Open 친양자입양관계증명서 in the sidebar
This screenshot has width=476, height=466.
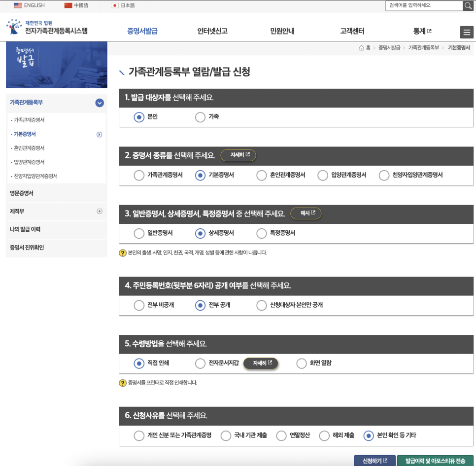tap(35, 176)
